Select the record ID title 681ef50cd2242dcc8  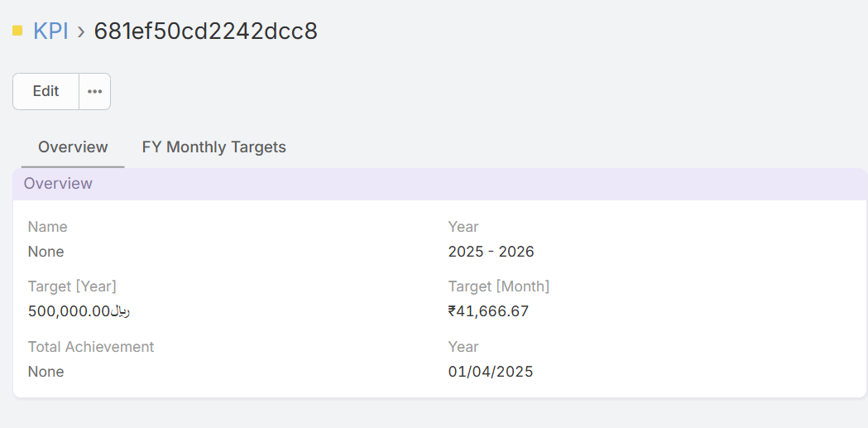pos(205,31)
